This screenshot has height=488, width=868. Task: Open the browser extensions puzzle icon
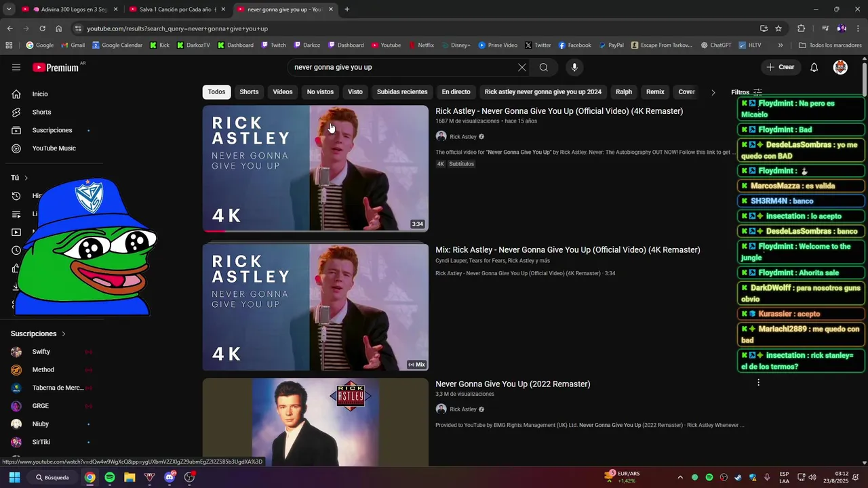tap(801, 28)
